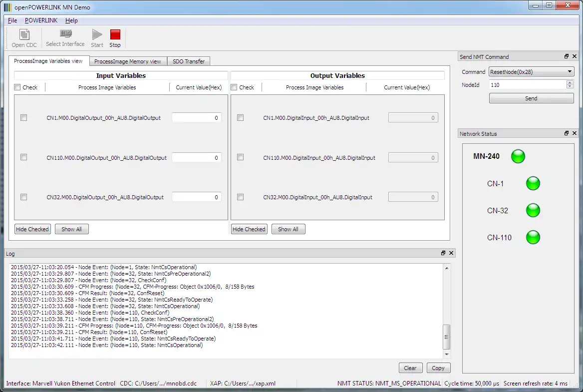The height and width of the screenshot is (392, 583).
Task: Click log line Node=1, State: NmtCsOperational
Action: [104, 267]
